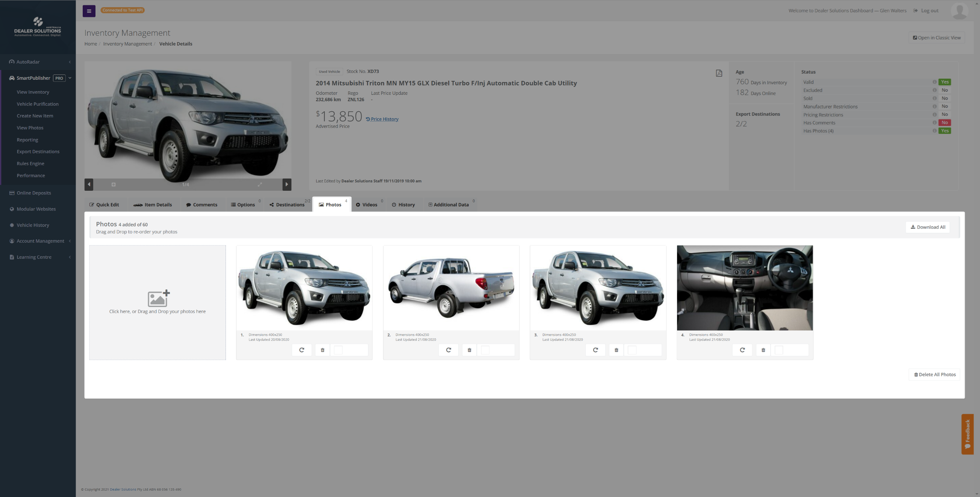The width and height of the screenshot is (980, 497).
Task: Click the add-image upload icon
Action: [x=158, y=298]
